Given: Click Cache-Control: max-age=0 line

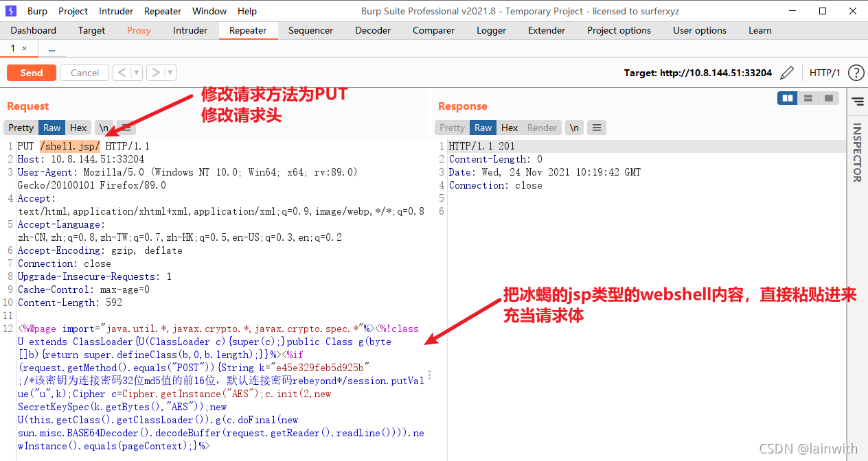Looking at the screenshot, I should [x=84, y=289].
